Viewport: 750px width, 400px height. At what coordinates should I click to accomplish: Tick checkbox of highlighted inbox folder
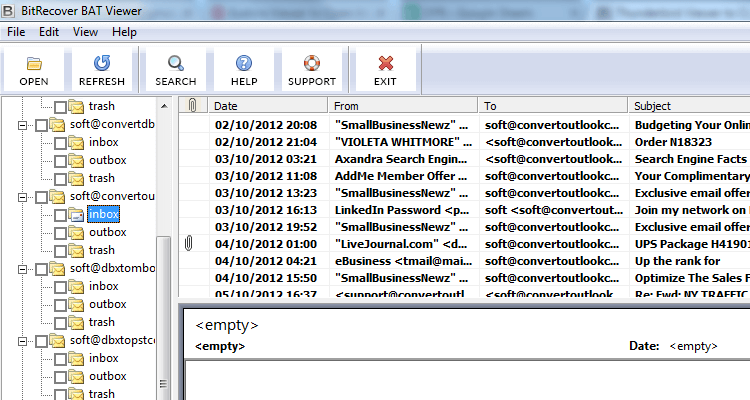click(x=60, y=215)
